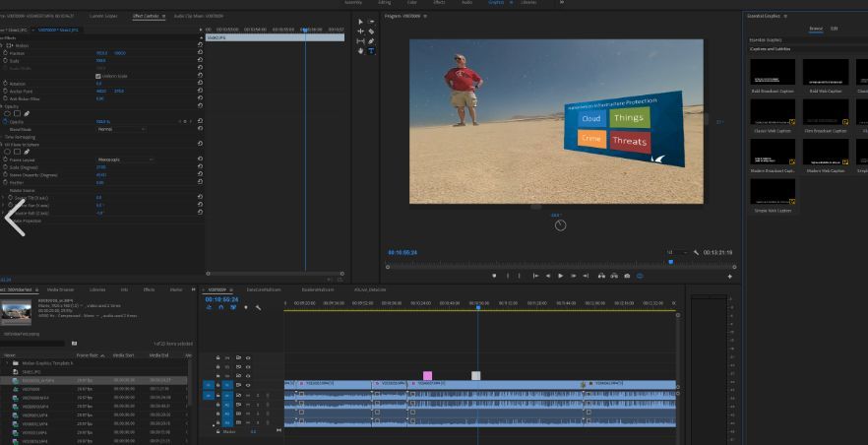Select the Selection tool arrow
The image size is (868, 445).
tap(361, 22)
